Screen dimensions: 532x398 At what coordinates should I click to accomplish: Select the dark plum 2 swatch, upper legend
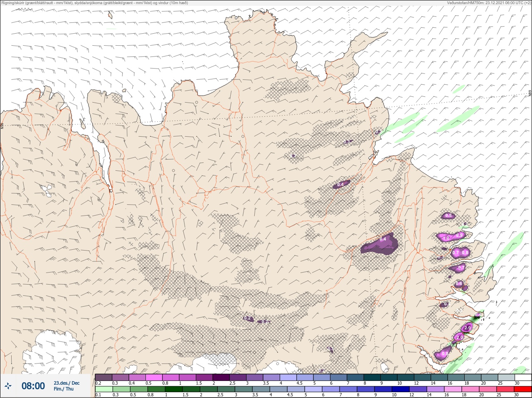click(x=222, y=377)
